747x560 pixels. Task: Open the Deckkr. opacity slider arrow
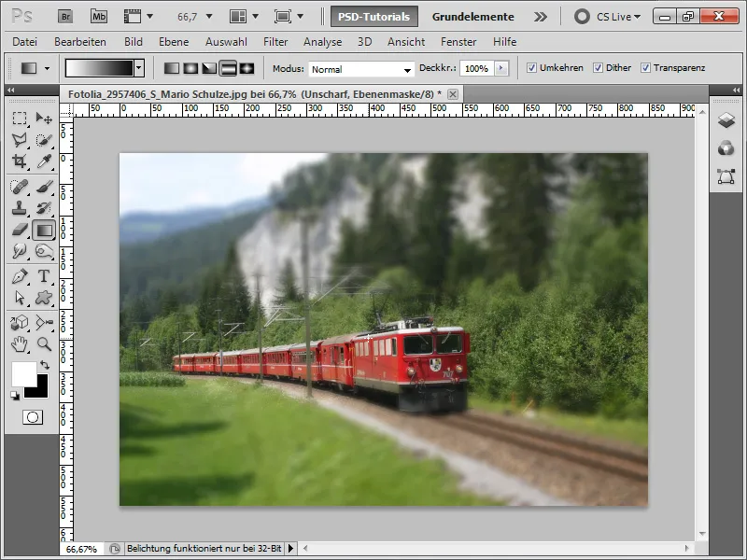click(500, 68)
